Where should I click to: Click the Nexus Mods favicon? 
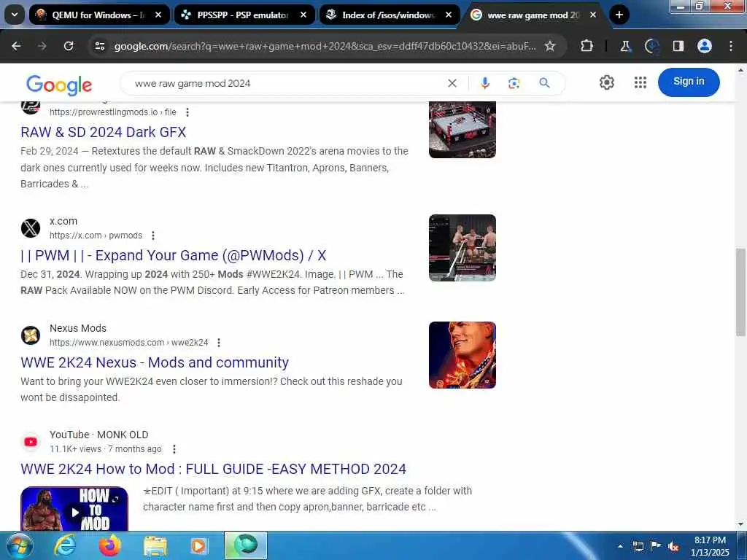(31, 335)
